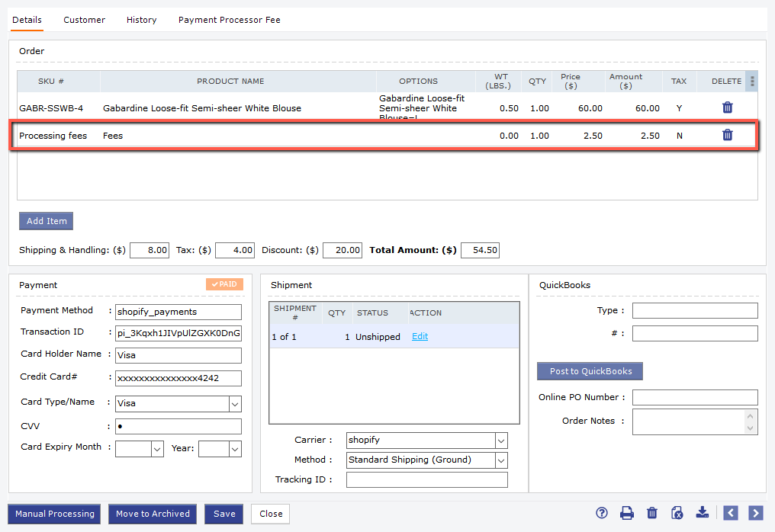Click the CVV field
The width and height of the screenshot is (775, 532).
click(x=178, y=426)
